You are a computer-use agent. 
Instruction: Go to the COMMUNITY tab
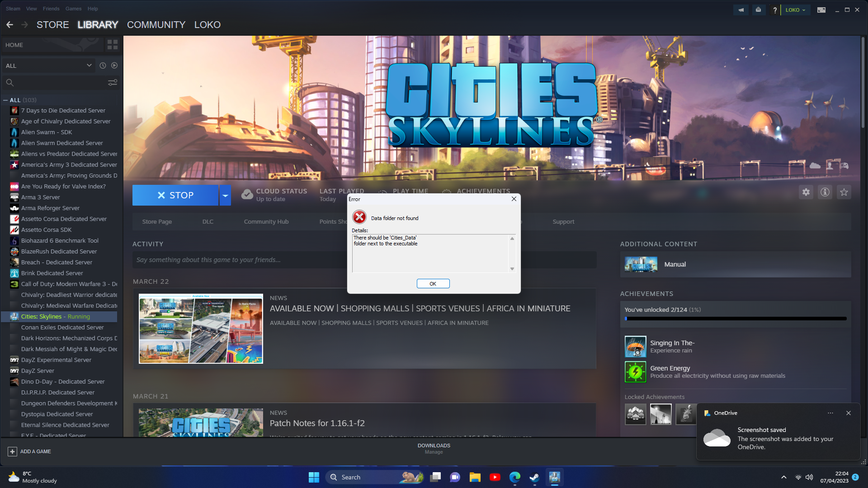(156, 25)
